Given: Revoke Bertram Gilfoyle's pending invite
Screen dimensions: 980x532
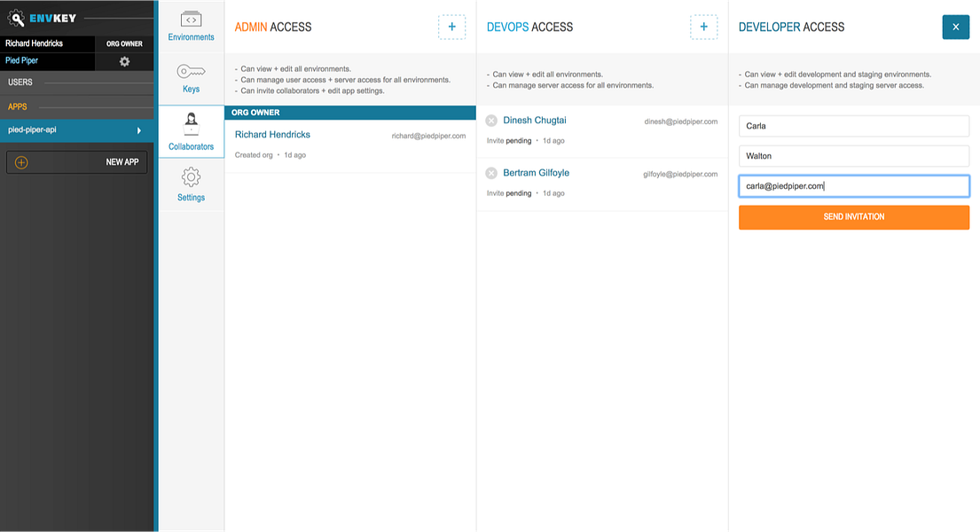Looking at the screenshot, I should 491,173.
